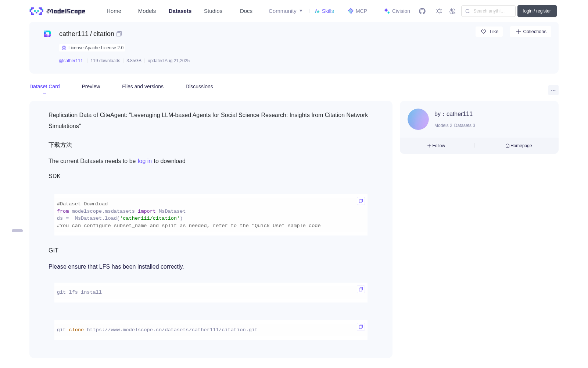
Task: Copy the git lfs install command
Action: 361,289
